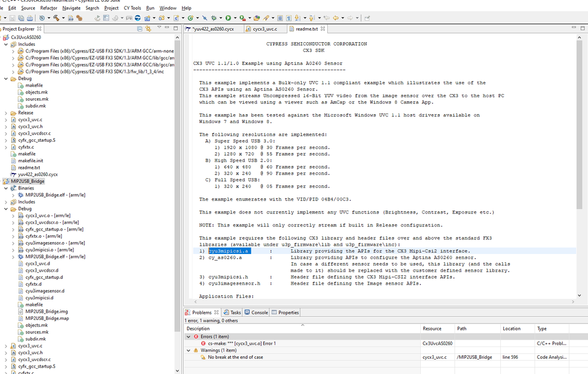Sort problems by Resource column
The height and width of the screenshot is (374, 588).
click(x=437, y=329)
